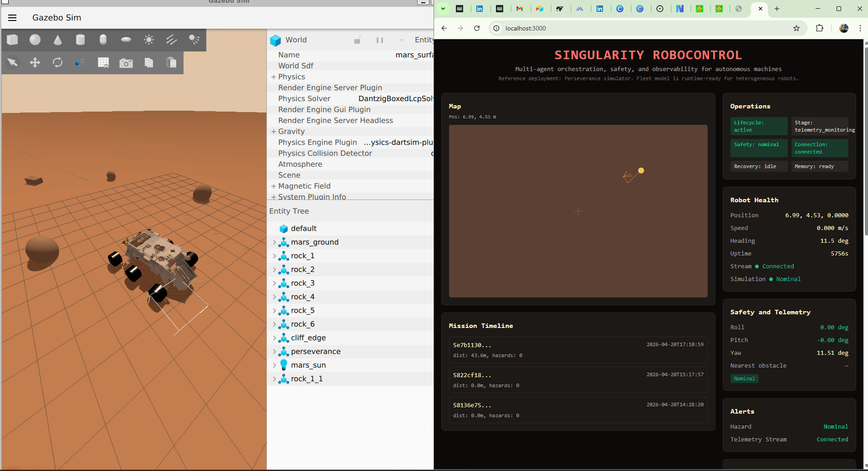Open Chrome extensions puzzle icon
Screen dimensions: 868x471
819,28
